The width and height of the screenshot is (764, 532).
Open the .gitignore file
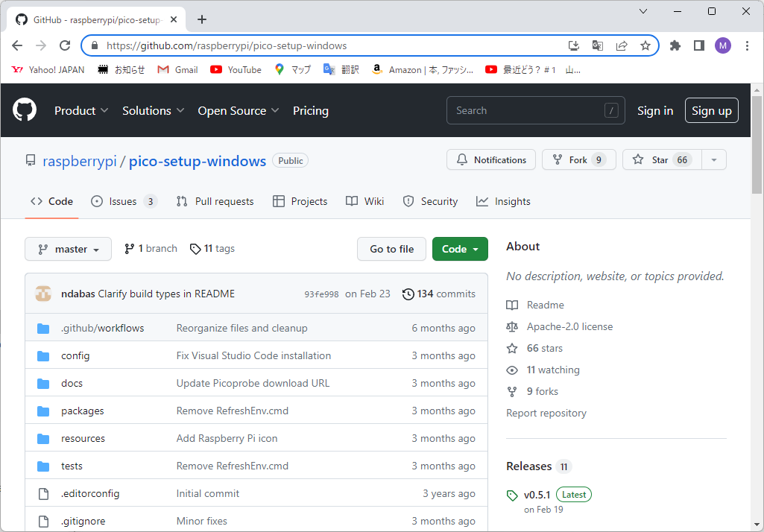coord(83,521)
